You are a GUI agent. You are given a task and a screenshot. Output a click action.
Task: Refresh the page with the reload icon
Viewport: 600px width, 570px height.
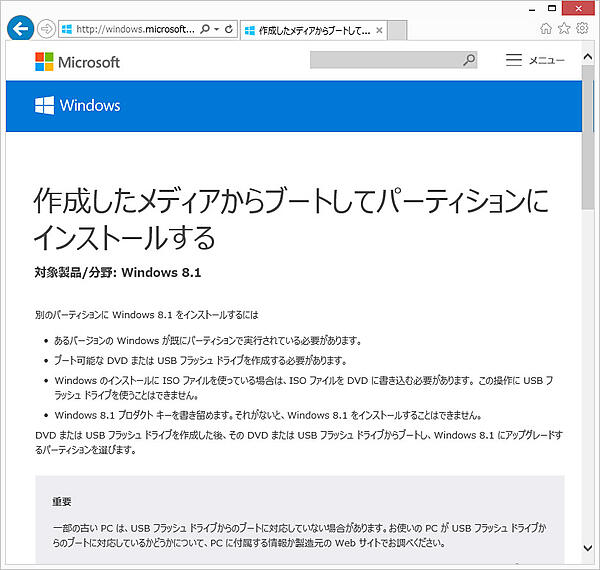(229, 29)
